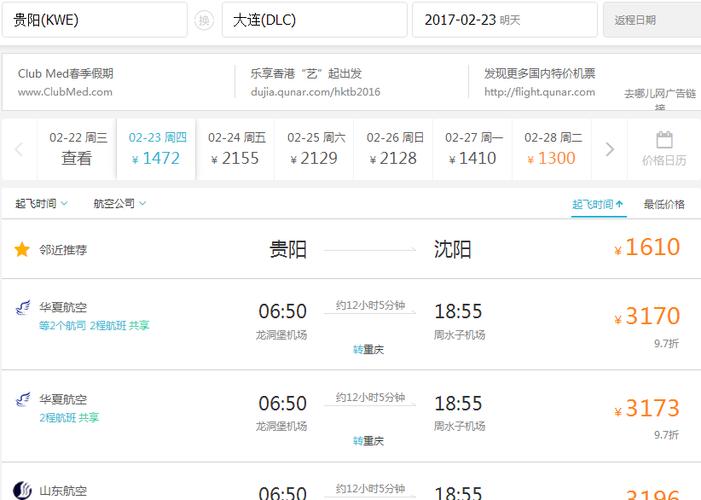Open 邻近推荐 贵阳 to 沈阳 row
701x500 pixels.
(350, 249)
